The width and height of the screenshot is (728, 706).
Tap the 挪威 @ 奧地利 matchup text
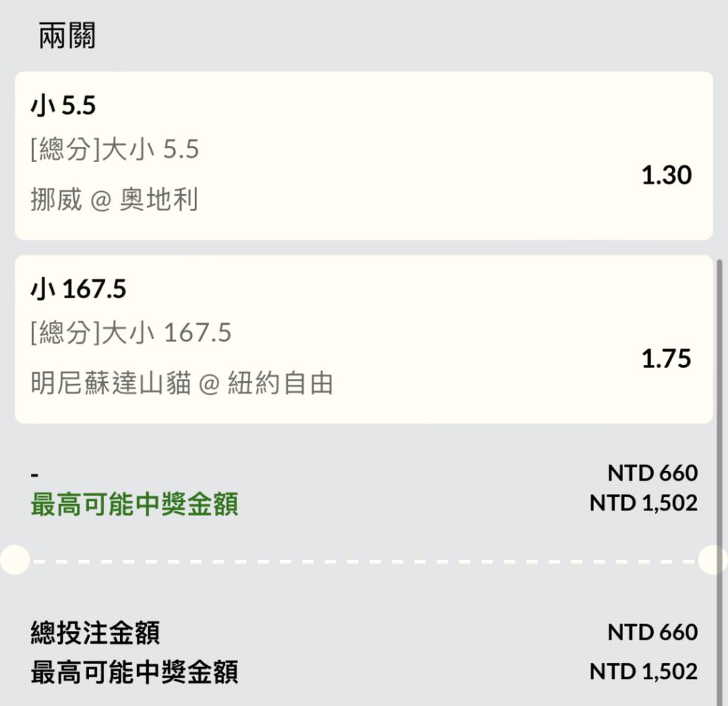114,199
